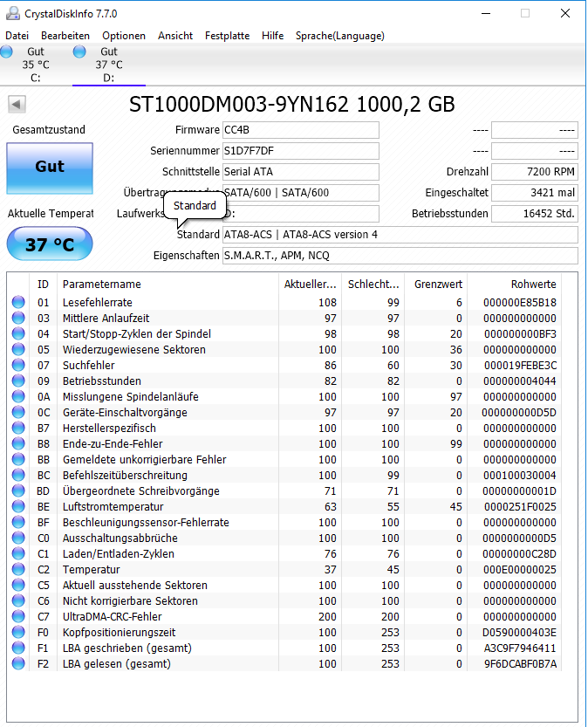The width and height of the screenshot is (588, 727).
Task: Click the Schlecht... column header
Action: [x=373, y=285]
